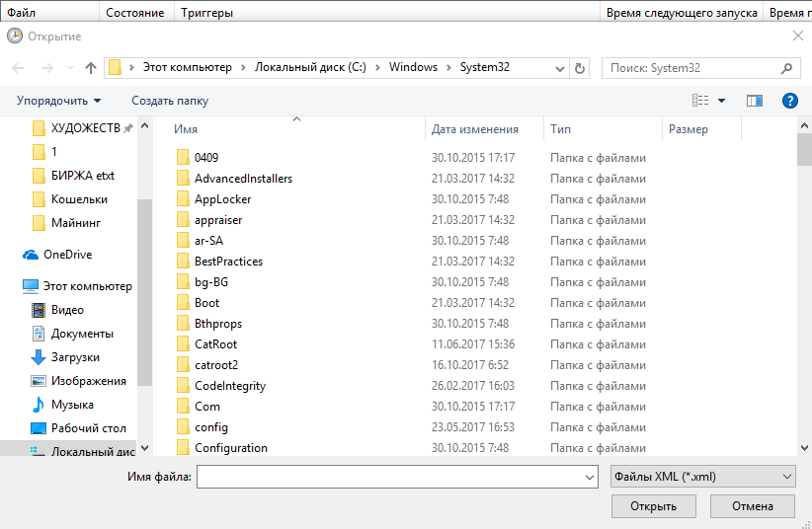Open OneDrive in the navigation pane
The image size is (812, 529).
pos(67,255)
